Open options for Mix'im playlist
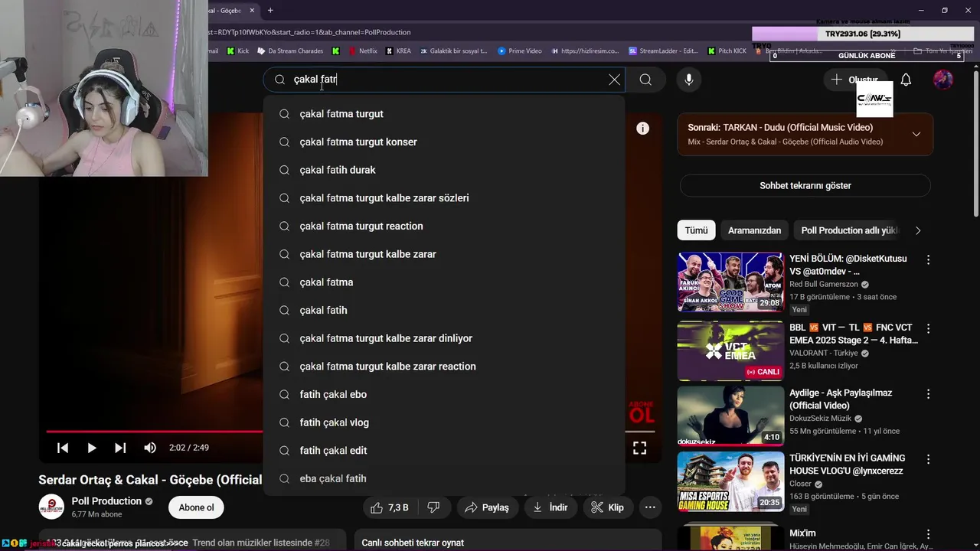 click(x=928, y=534)
